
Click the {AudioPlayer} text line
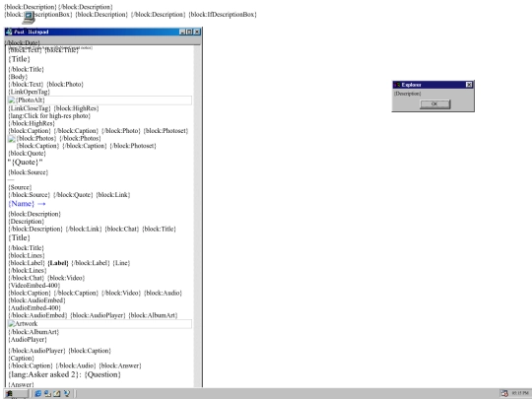click(28, 339)
